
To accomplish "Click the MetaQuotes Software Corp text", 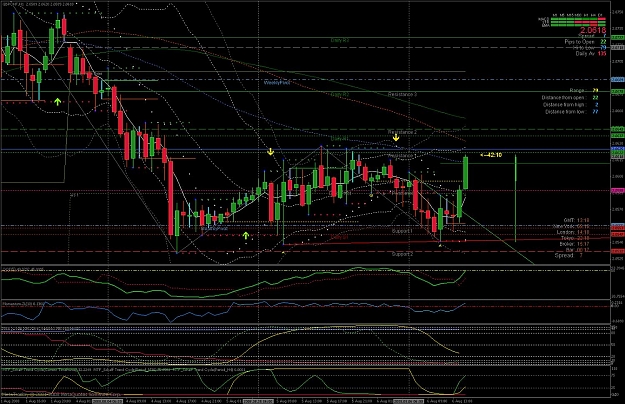I will [92, 394].
